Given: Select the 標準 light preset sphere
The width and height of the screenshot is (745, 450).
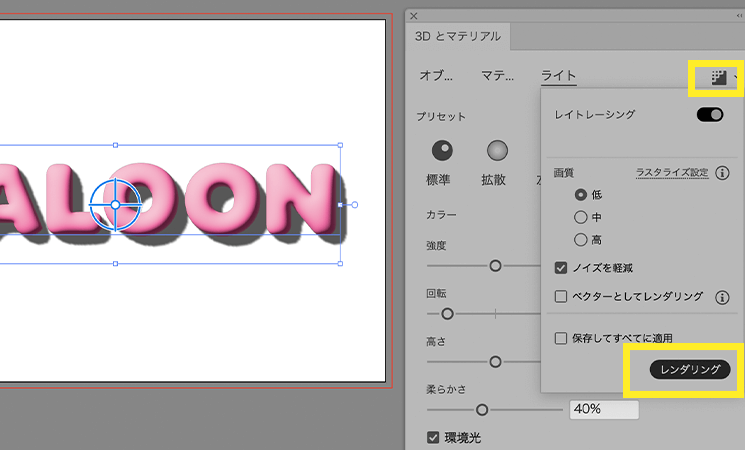Looking at the screenshot, I should (442, 151).
